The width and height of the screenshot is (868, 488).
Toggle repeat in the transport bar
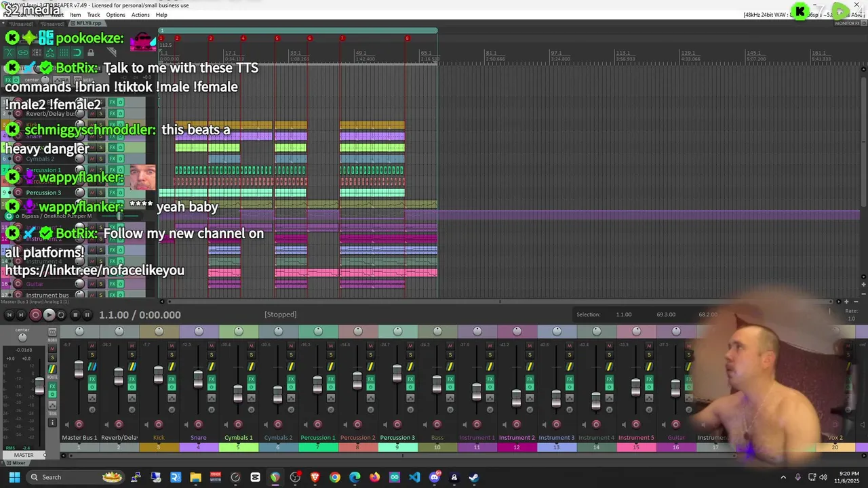pyautogui.click(x=61, y=314)
